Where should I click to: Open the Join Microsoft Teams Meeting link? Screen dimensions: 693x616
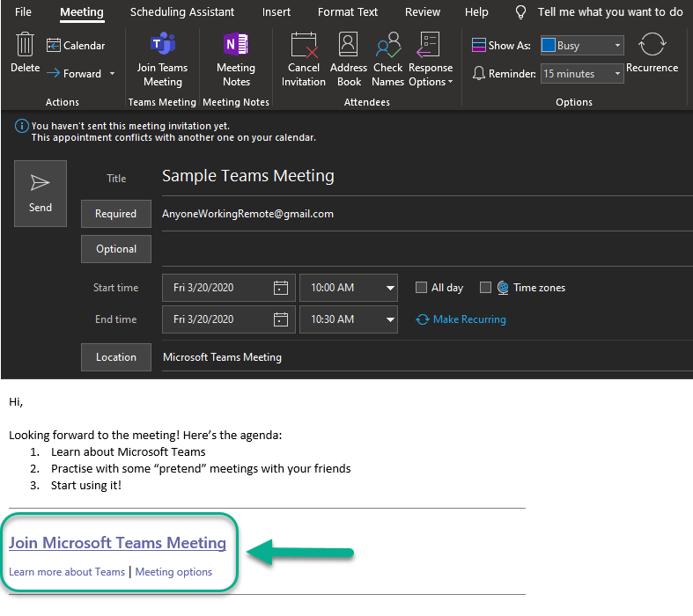coord(118,543)
